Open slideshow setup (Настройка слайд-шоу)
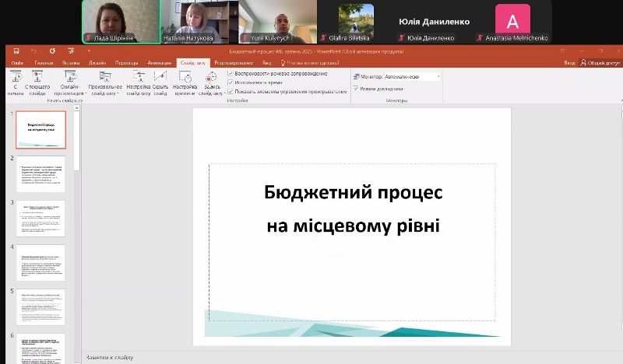Image resolution: width=623 pixels, height=364 pixels. tap(139, 78)
